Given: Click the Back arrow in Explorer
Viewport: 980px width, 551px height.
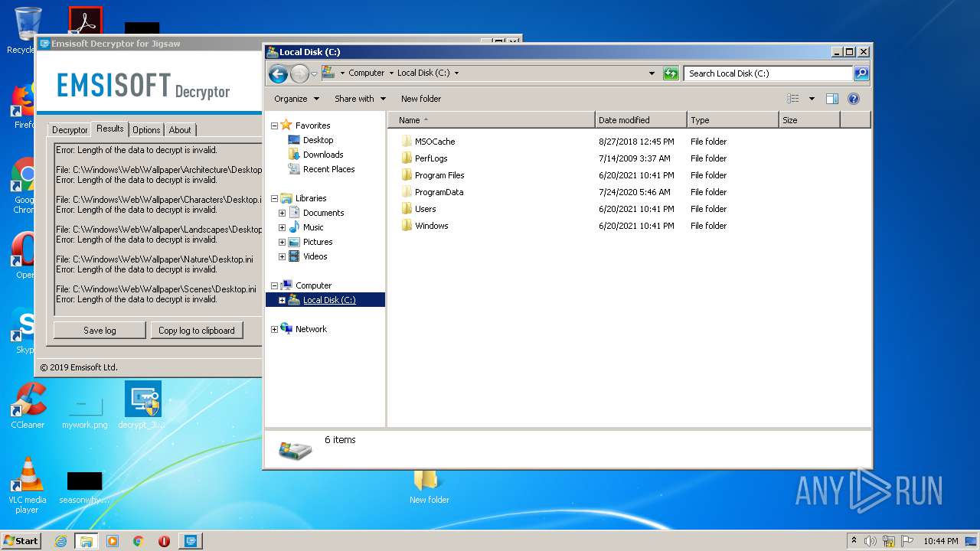Looking at the screenshot, I should pos(279,73).
